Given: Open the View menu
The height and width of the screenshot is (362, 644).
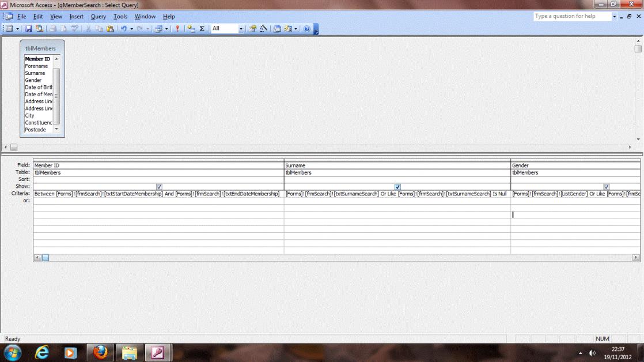Looking at the screenshot, I should pyautogui.click(x=56, y=17).
